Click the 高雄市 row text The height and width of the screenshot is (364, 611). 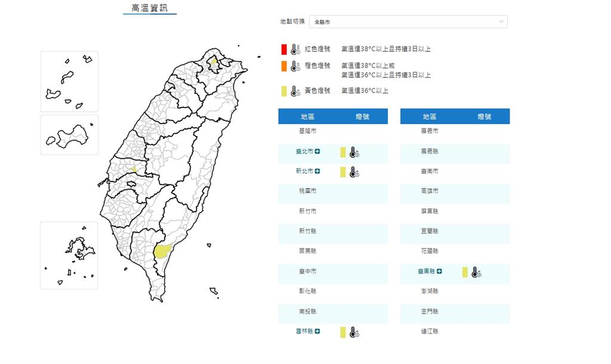pos(430,191)
